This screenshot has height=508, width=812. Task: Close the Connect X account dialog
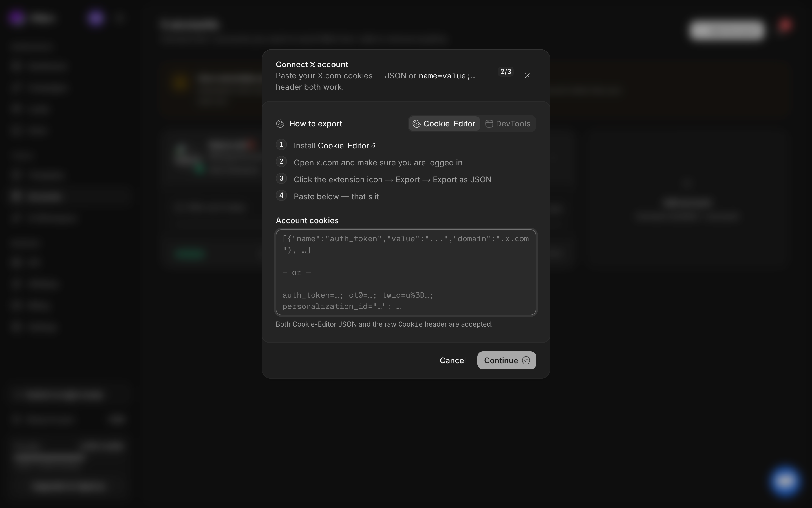click(527, 76)
